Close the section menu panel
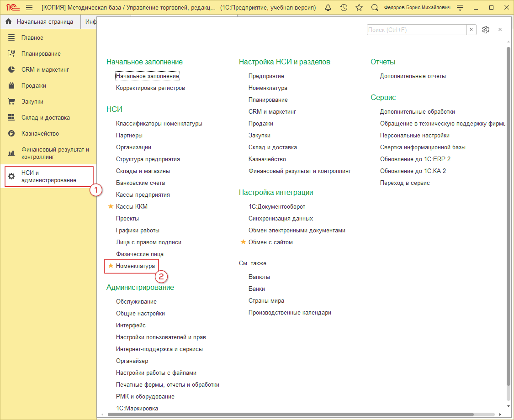The image size is (514, 420). point(500,30)
